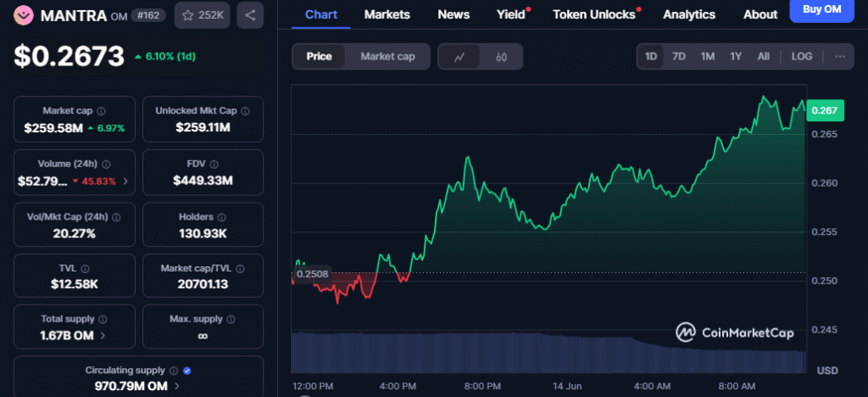Show Vol/Mkt Cap (24h) info icon
Image resolution: width=868 pixels, height=397 pixels.
point(117,217)
